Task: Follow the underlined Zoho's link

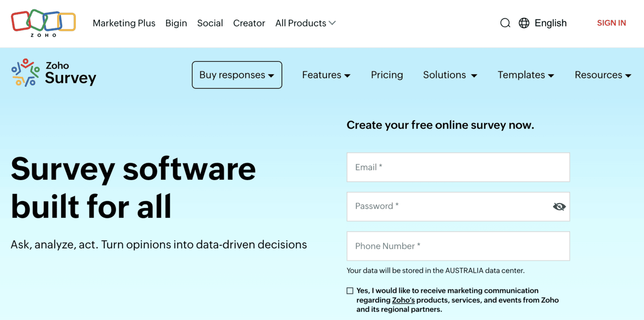Action: point(404,300)
